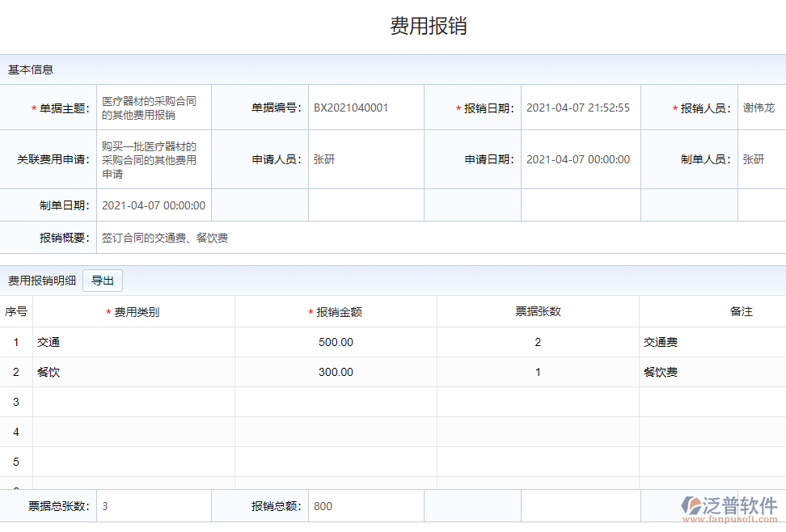Select the 餐饮费 remark cell in row 2
The image size is (786, 532).
click(x=712, y=372)
